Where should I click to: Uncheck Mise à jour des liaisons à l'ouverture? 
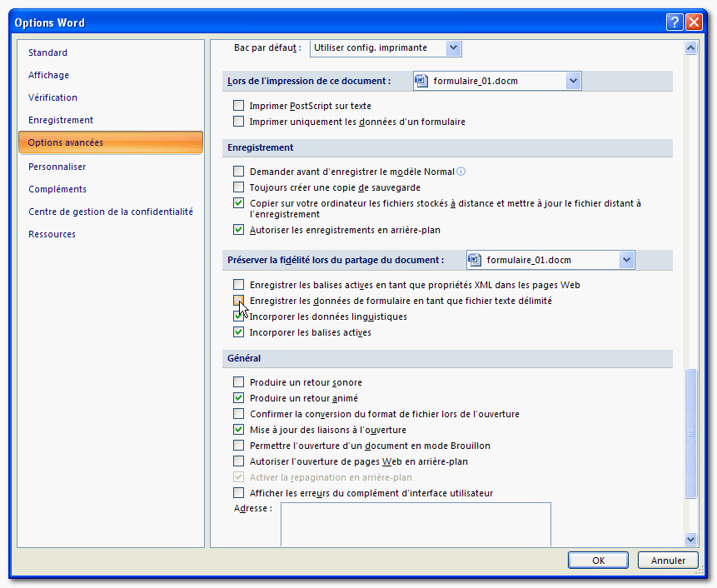click(238, 430)
